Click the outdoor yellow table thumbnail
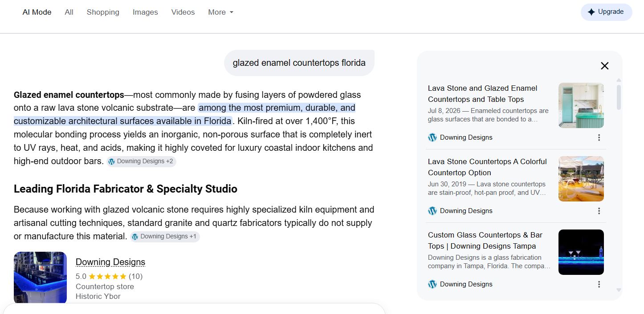644x314 pixels. [581, 179]
